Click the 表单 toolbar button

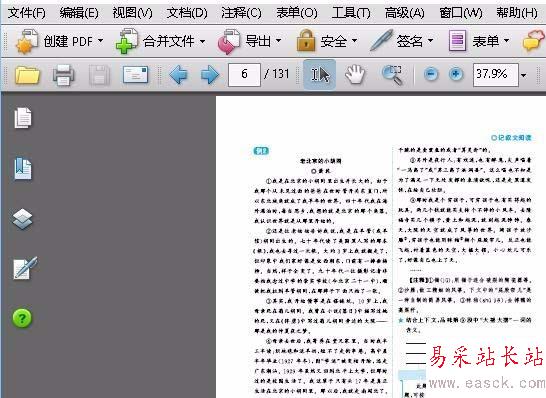(474, 41)
